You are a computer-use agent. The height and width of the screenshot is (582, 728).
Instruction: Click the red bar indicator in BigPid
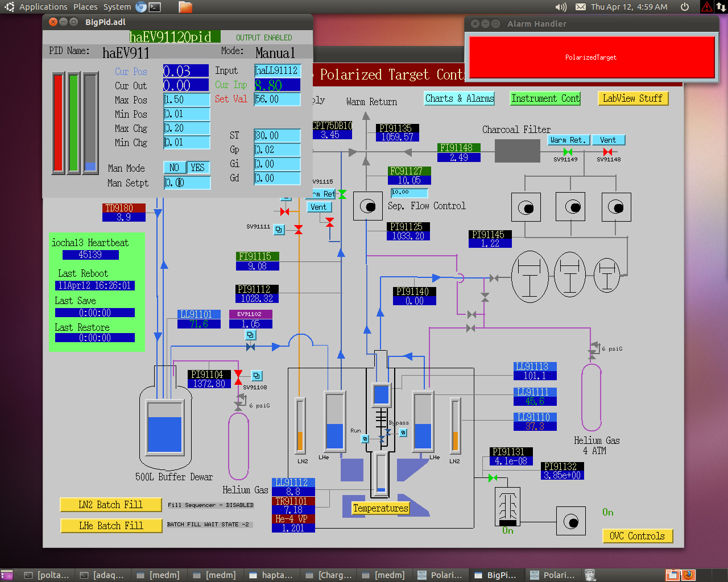coord(58,122)
